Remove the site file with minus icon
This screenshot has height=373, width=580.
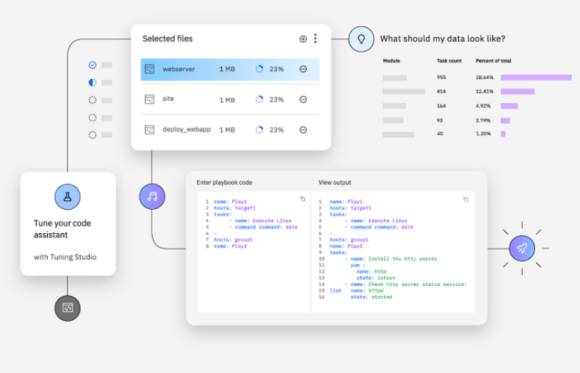[303, 99]
